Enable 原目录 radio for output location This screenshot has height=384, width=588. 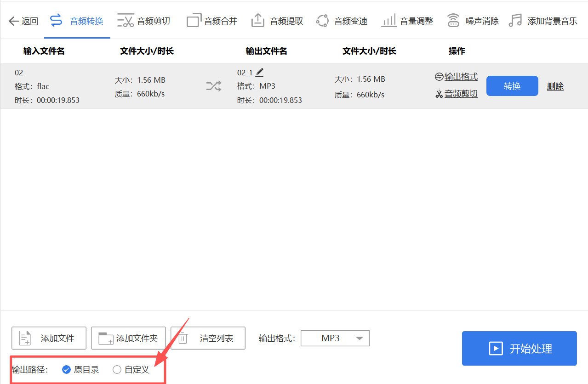66,369
